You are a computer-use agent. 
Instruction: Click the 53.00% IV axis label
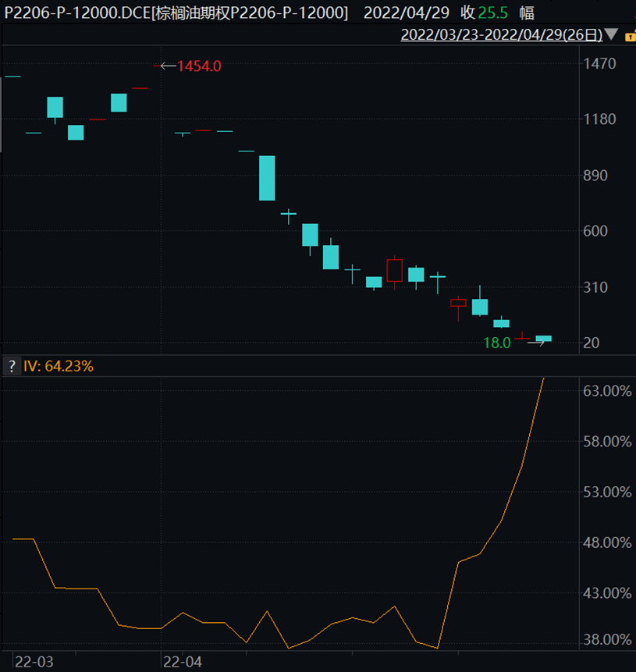click(x=607, y=492)
